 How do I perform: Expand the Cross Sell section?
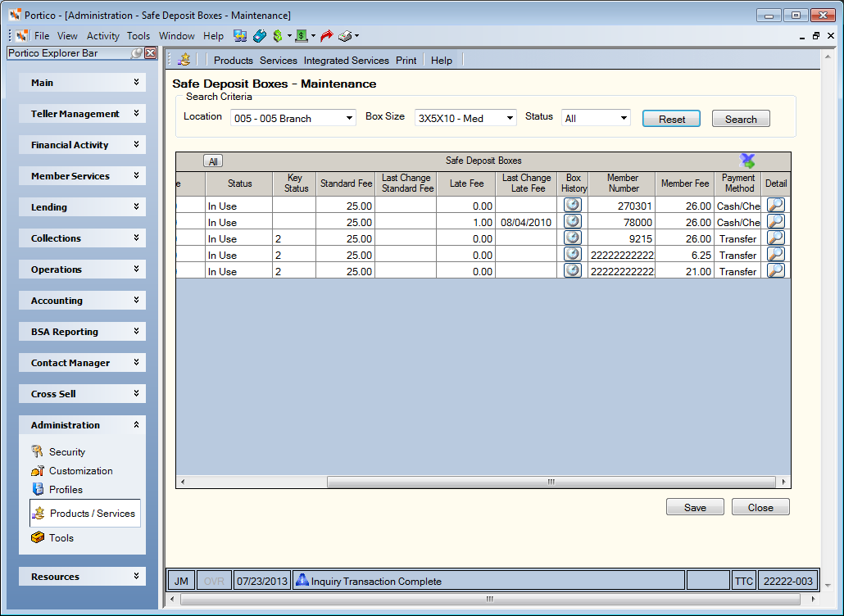tap(83, 394)
